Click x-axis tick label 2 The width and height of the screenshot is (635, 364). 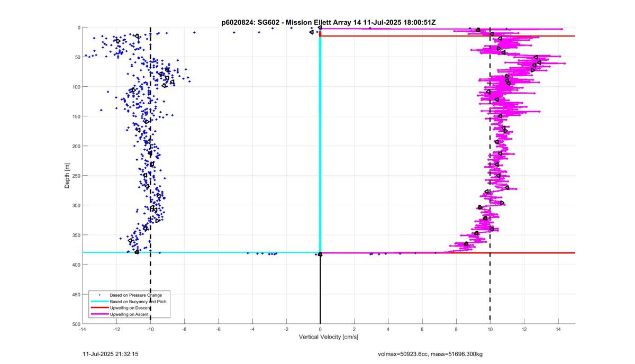354,329
